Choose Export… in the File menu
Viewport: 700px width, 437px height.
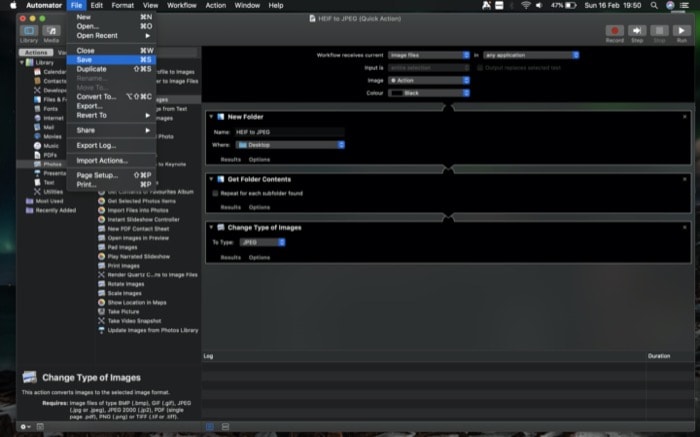[112, 106]
